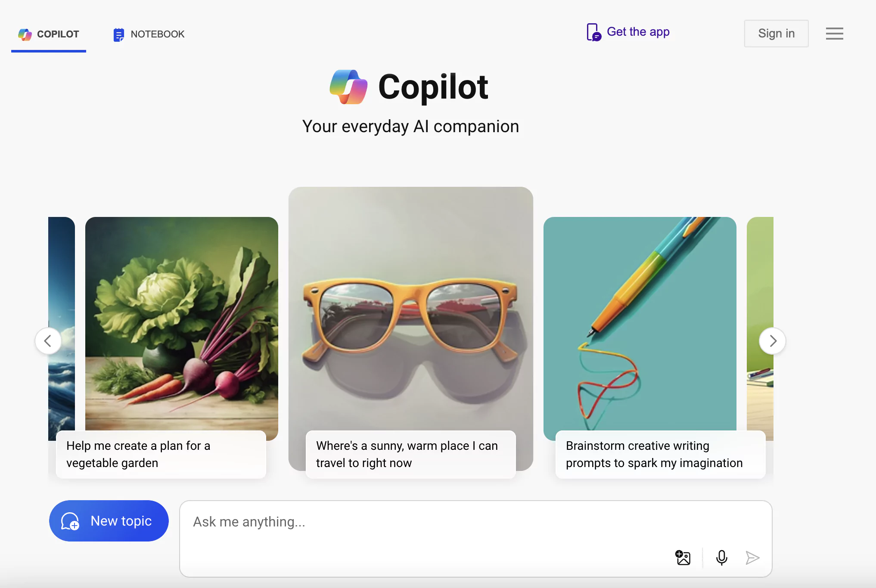876x588 pixels.
Task: Activate the microphone voice input icon
Action: pos(722,557)
